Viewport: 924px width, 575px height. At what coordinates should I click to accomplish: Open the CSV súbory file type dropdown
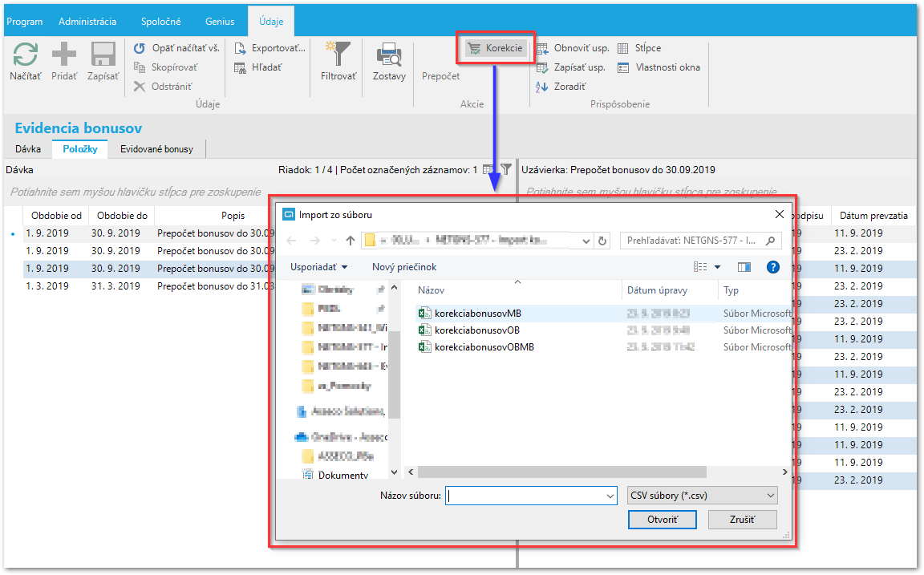coord(703,496)
